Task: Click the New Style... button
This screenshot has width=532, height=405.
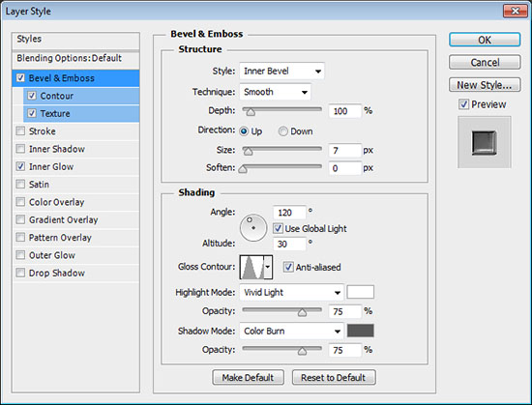Action: 485,85
